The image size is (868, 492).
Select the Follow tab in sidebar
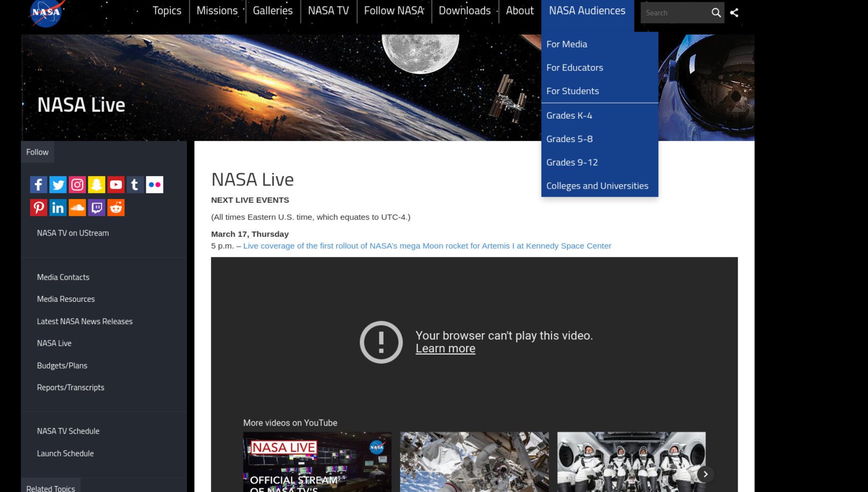[37, 152]
